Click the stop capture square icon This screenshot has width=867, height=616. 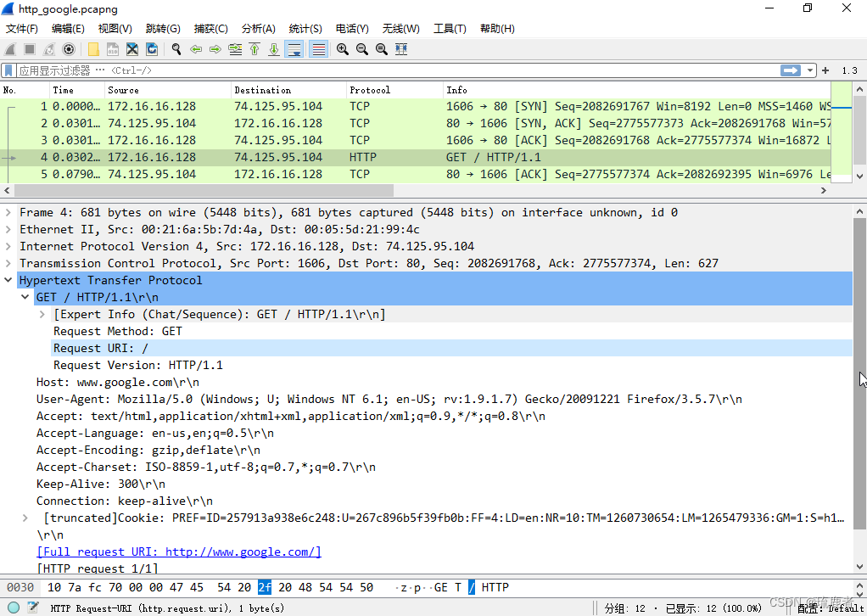click(30, 49)
